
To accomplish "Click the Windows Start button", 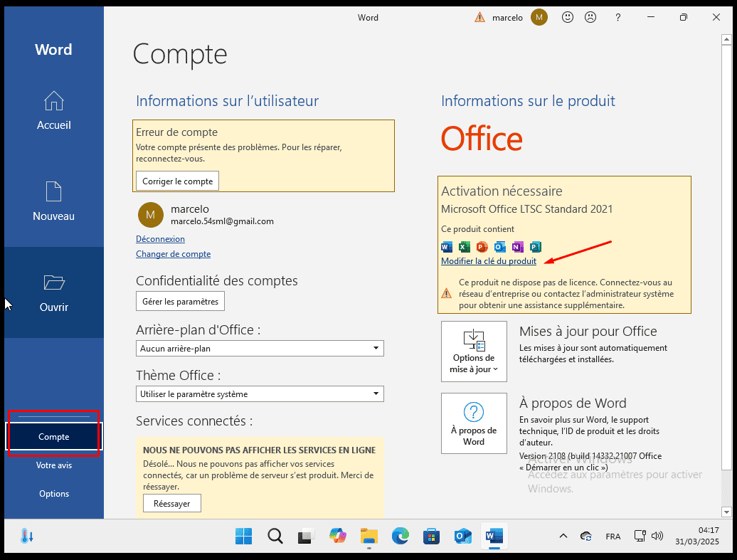I will pos(243,536).
